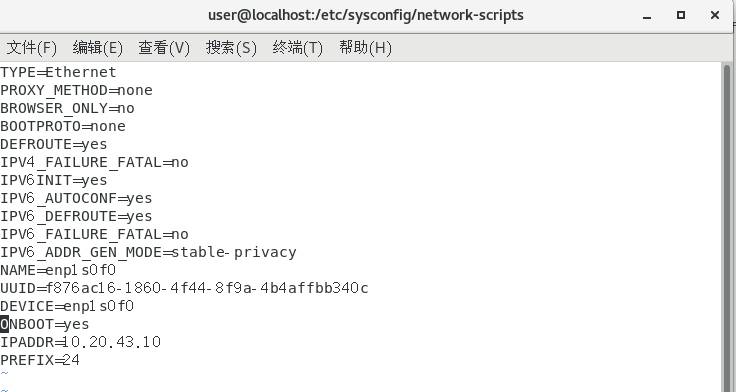Viewport: 736px width, 392px height.
Task: Click the PREFIX=24 line
Action: coord(40,361)
